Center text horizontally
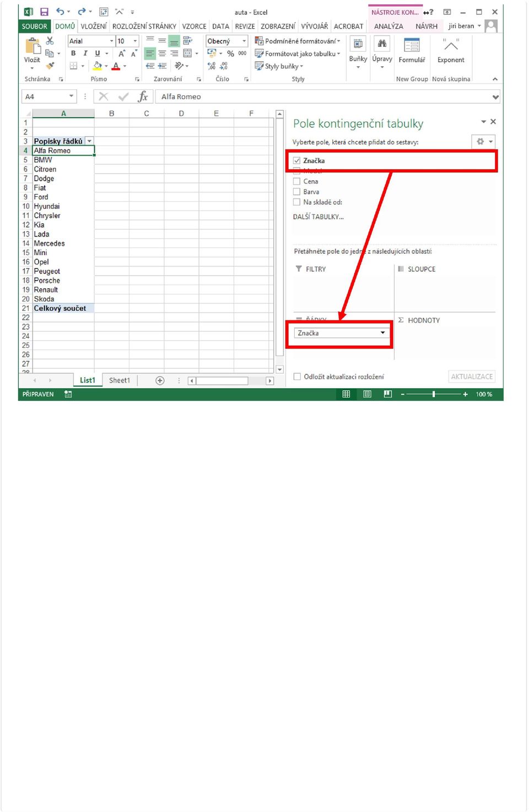 (x=162, y=53)
